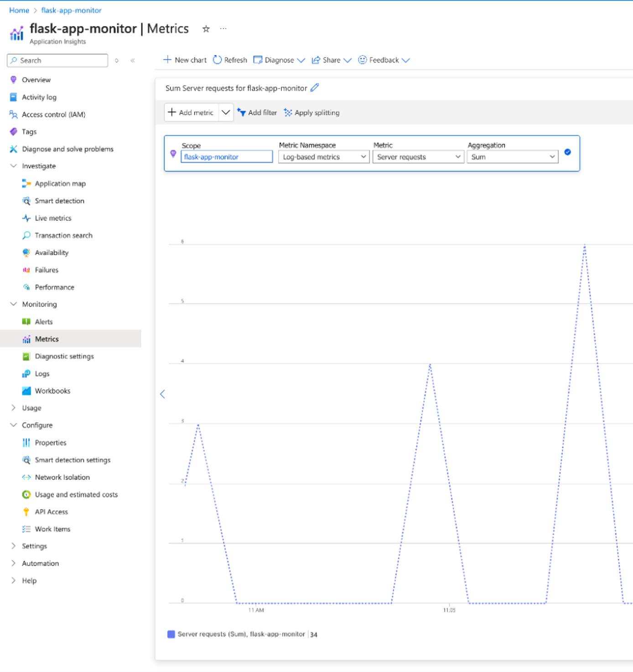The height and width of the screenshot is (672, 633).
Task: Switch to the Performance view
Action: pyautogui.click(x=54, y=287)
